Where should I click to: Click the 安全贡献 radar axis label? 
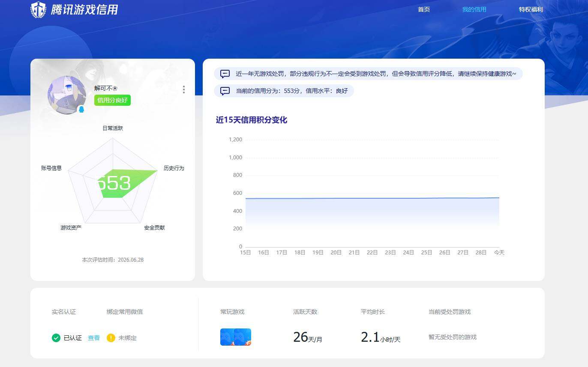tap(155, 228)
